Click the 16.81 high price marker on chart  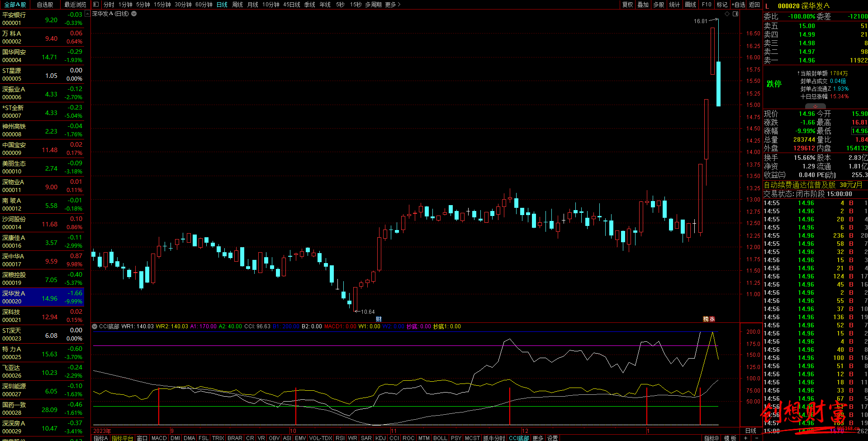(x=700, y=21)
